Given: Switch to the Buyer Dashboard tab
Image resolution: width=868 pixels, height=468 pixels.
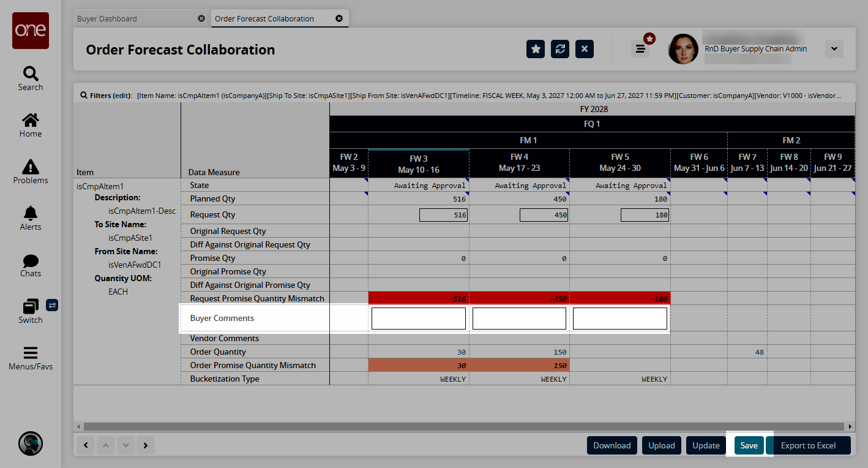Looking at the screenshot, I should (107, 18).
